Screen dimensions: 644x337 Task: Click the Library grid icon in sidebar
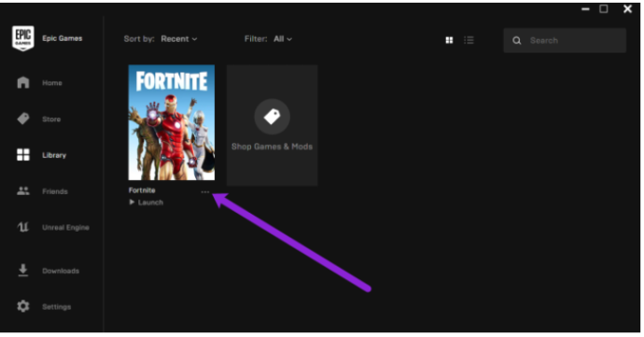tap(23, 155)
